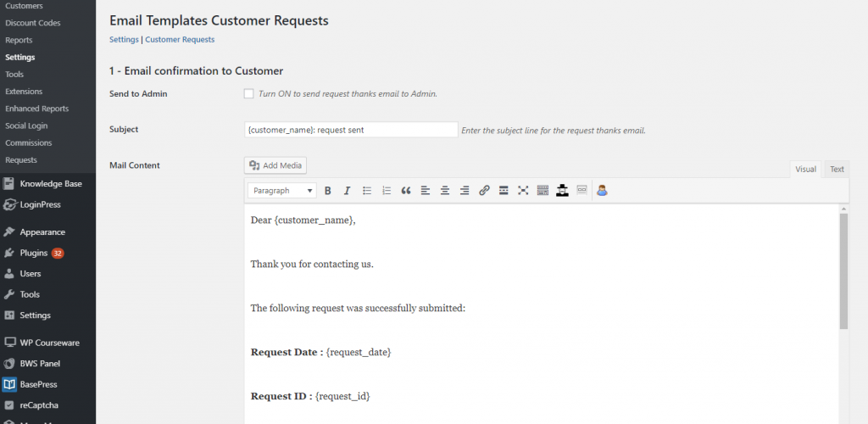This screenshot has width=868, height=424.
Task: Align text center
Action: 445,191
